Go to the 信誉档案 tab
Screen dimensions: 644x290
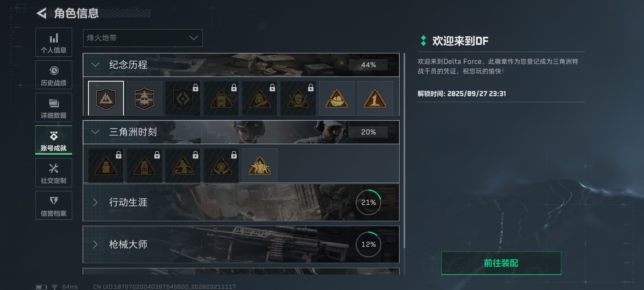[54, 205]
